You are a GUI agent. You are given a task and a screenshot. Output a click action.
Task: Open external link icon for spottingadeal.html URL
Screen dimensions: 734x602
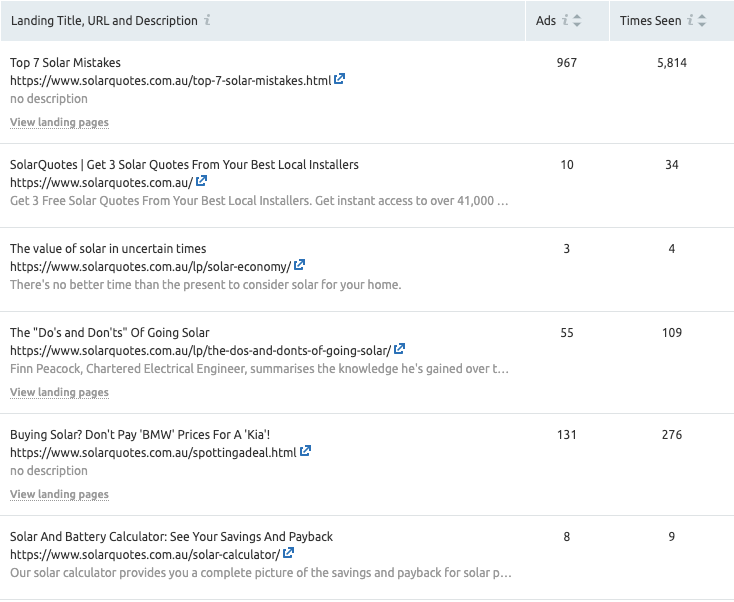click(305, 451)
